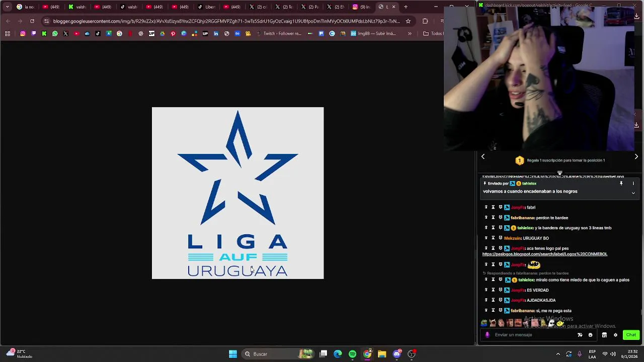
Task: Open weather widget 22°C Nublado
Action: pos(19,354)
